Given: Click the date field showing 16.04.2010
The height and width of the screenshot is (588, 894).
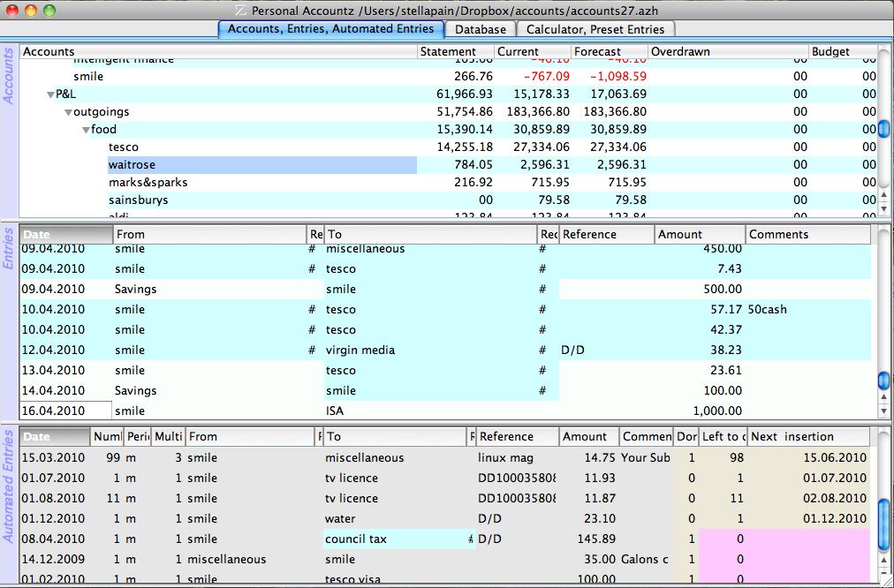Looking at the screenshot, I should (x=66, y=411).
